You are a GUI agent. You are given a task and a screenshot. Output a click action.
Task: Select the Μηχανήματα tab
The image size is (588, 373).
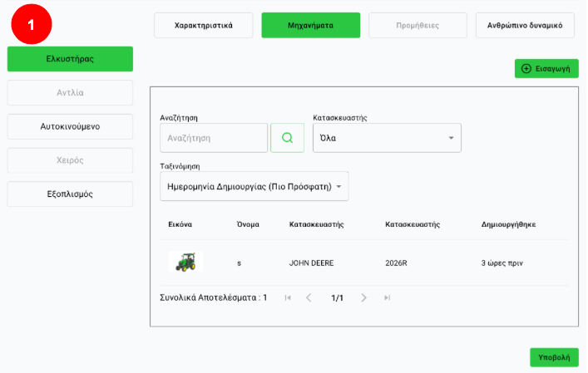[x=311, y=26]
